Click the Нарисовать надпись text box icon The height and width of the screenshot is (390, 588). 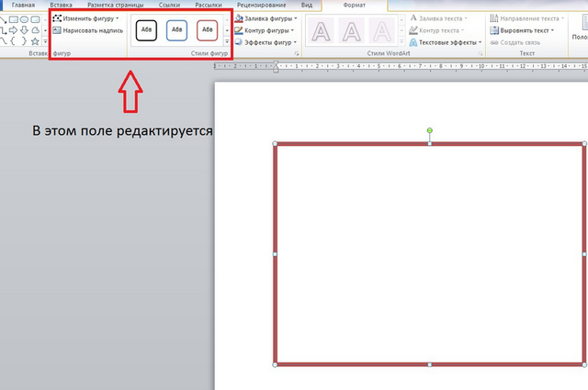pos(57,30)
